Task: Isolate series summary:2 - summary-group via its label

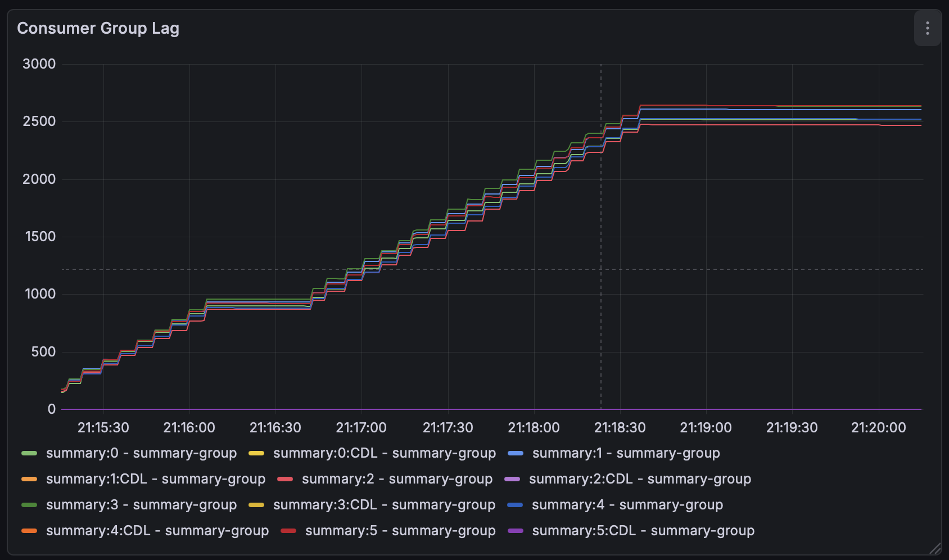Action: point(397,479)
